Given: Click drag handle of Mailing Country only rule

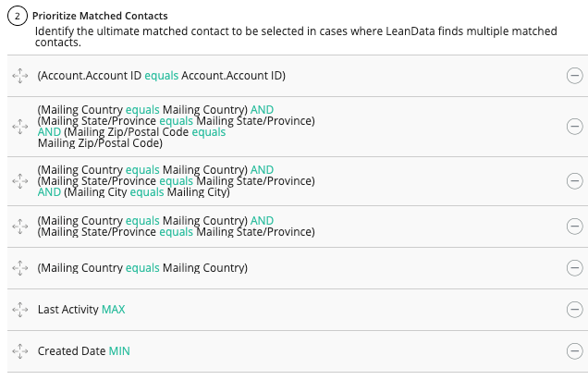Looking at the screenshot, I should pos(20,268).
